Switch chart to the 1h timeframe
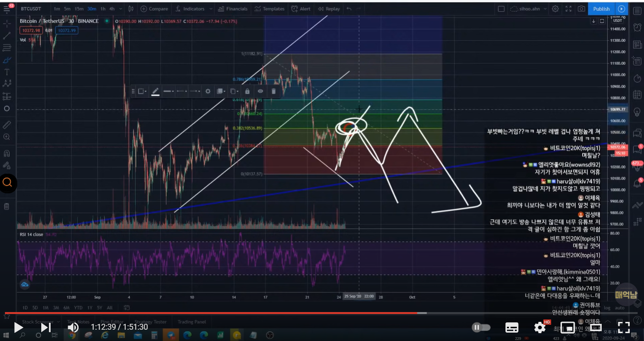The image size is (644, 341). click(103, 9)
